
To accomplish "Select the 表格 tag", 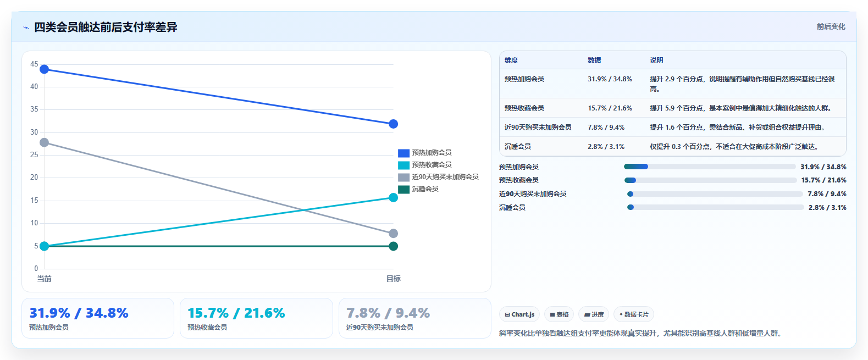I will pyautogui.click(x=559, y=314).
